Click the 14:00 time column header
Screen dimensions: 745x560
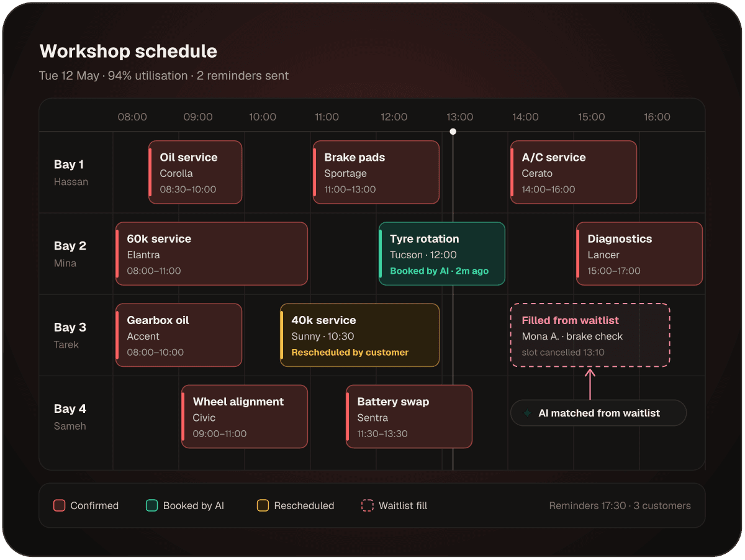(x=525, y=117)
